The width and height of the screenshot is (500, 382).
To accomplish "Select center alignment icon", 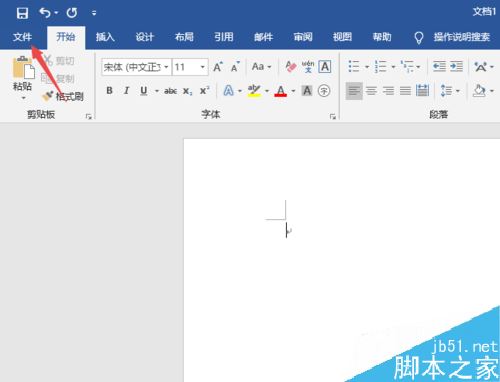I will 371,91.
